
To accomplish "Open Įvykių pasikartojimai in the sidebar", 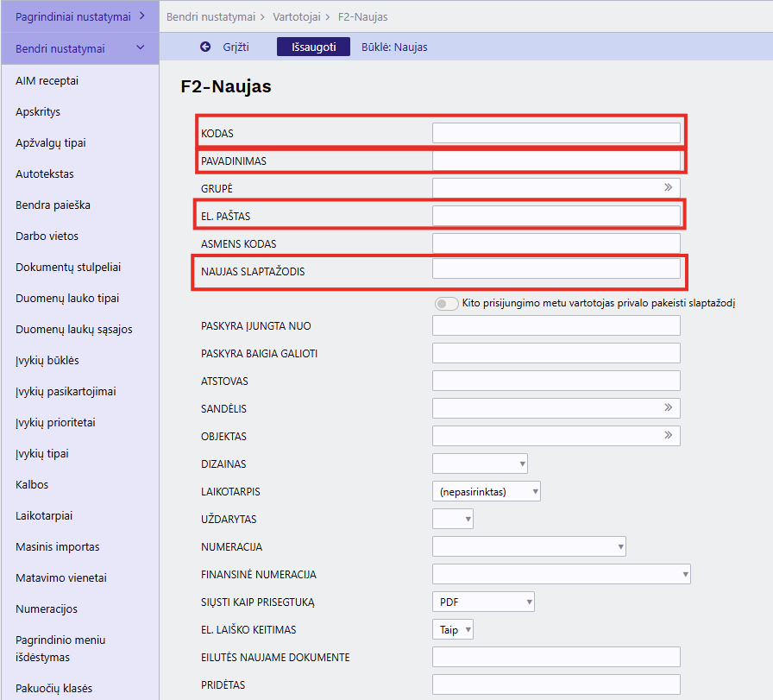I will (66, 392).
